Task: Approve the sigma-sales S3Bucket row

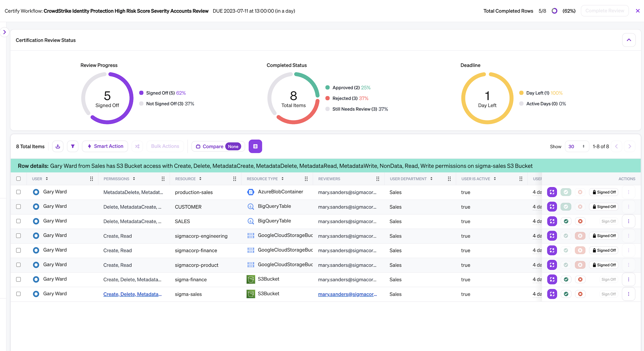Action: (566, 294)
